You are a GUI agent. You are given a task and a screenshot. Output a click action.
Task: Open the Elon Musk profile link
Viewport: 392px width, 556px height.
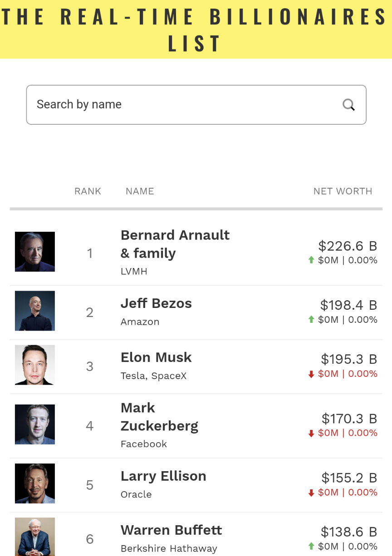[x=156, y=357]
